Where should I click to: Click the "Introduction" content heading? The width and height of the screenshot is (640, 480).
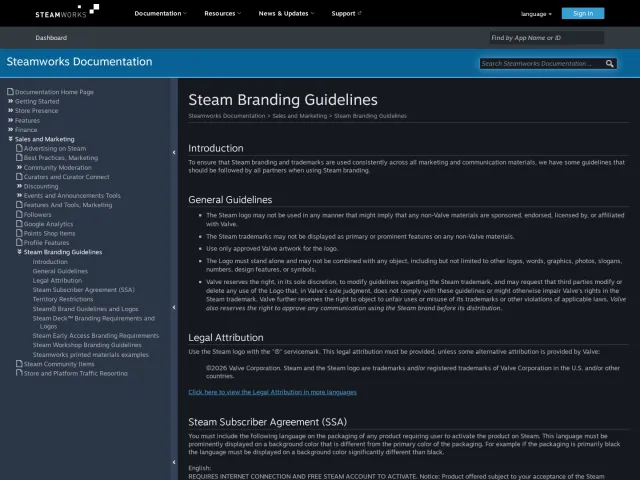[216, 148]
